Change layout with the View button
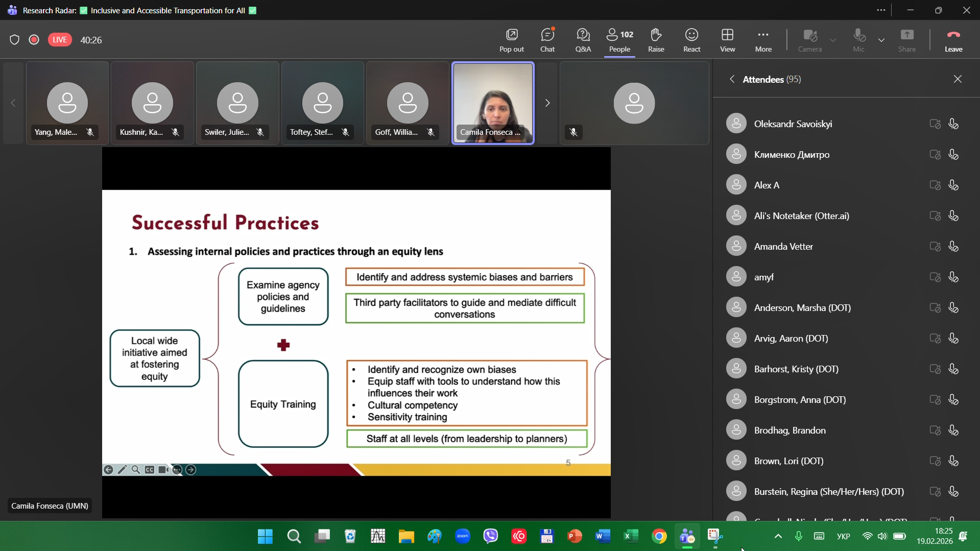Image resolution: width=980 pixels, height=551 pixels. click(x=727, y=40)
